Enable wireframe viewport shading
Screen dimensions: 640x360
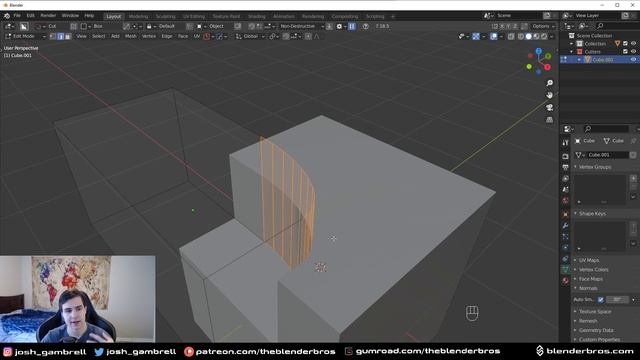[x=521, y=36]
